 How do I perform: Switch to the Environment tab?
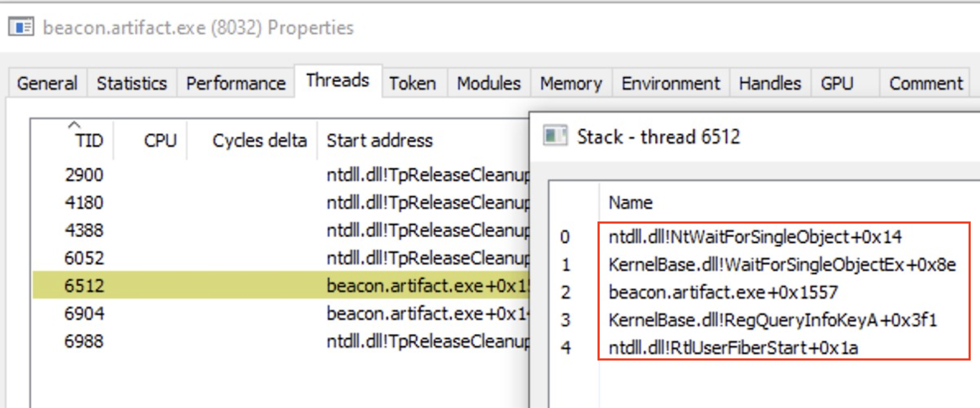(670, 83)
